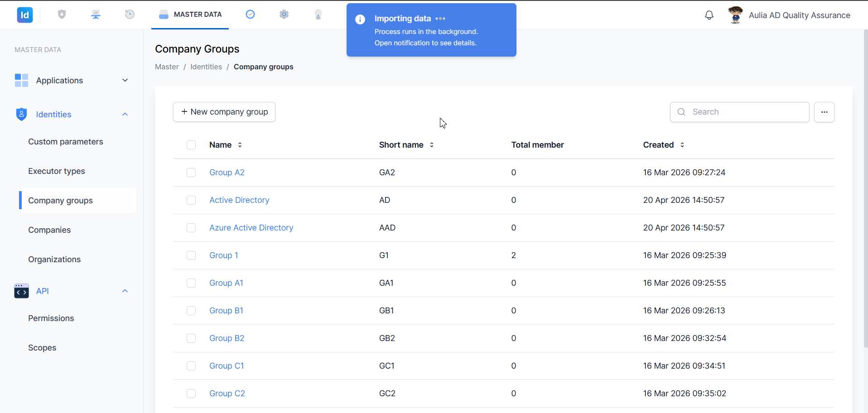Open the Group A2 link
The image size is (868, 413).
click(x=227, y=173)
